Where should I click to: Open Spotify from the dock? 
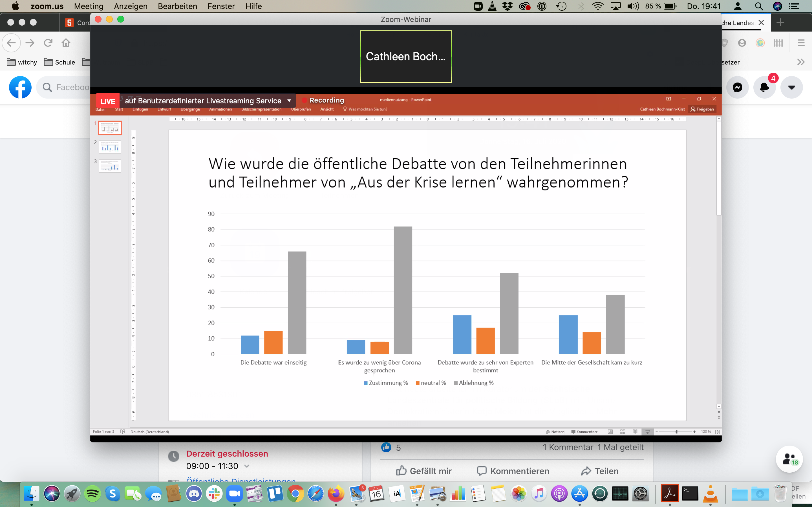point(92,494)
